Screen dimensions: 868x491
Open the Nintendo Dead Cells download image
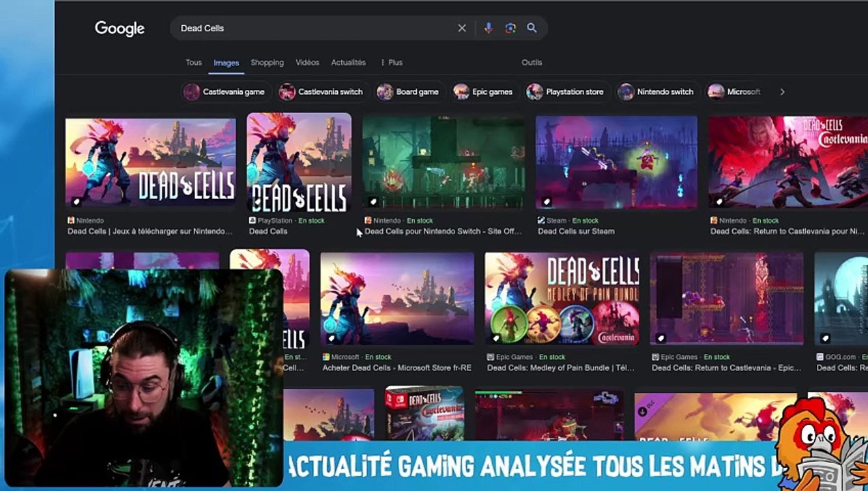[150, 163]
